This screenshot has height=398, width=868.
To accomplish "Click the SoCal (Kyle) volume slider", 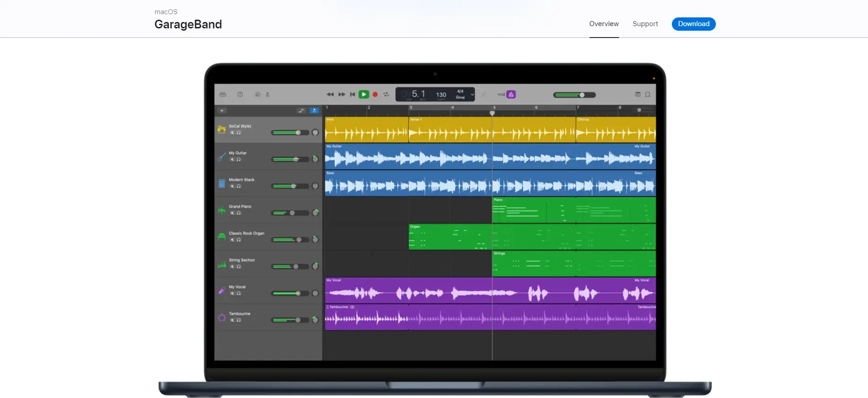I will [290, 132].
